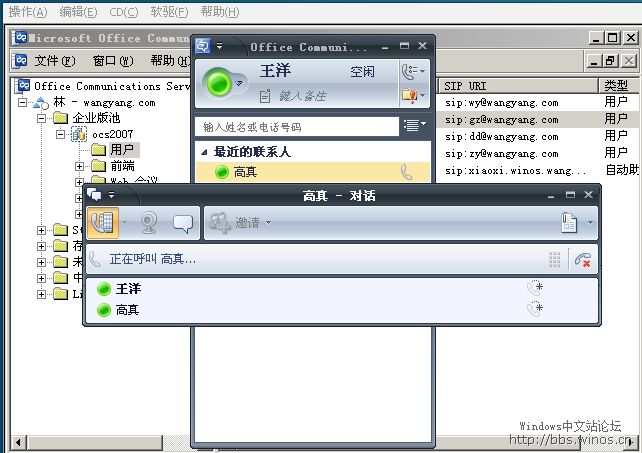Click call status icon next to 王洋 participant

(x=535, y=288)
